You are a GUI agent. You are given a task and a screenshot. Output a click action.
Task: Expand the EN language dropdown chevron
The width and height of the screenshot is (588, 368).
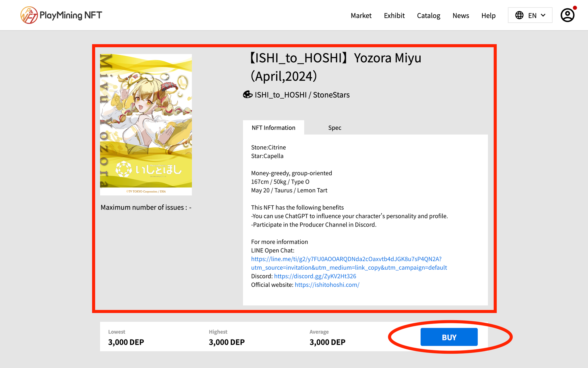[x=543, y=15]
